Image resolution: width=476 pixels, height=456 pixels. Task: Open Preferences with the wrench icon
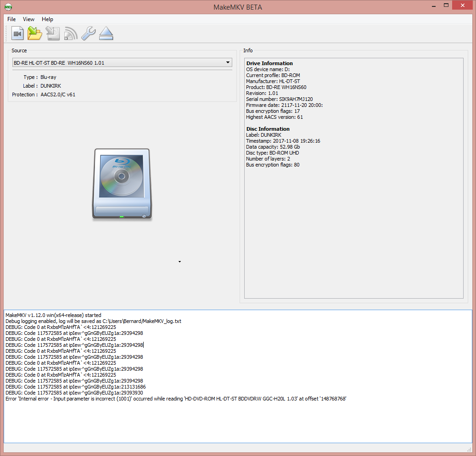coord(88,33)
